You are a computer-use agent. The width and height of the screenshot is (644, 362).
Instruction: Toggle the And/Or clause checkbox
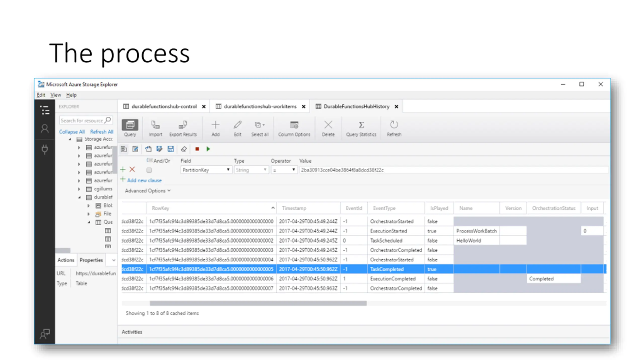pos(149,170)
